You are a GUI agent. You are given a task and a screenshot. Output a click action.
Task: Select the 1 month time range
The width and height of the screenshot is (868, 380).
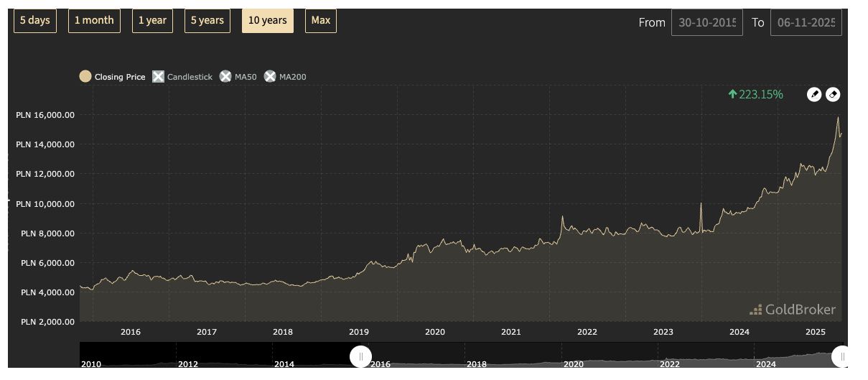coord(94,21)
